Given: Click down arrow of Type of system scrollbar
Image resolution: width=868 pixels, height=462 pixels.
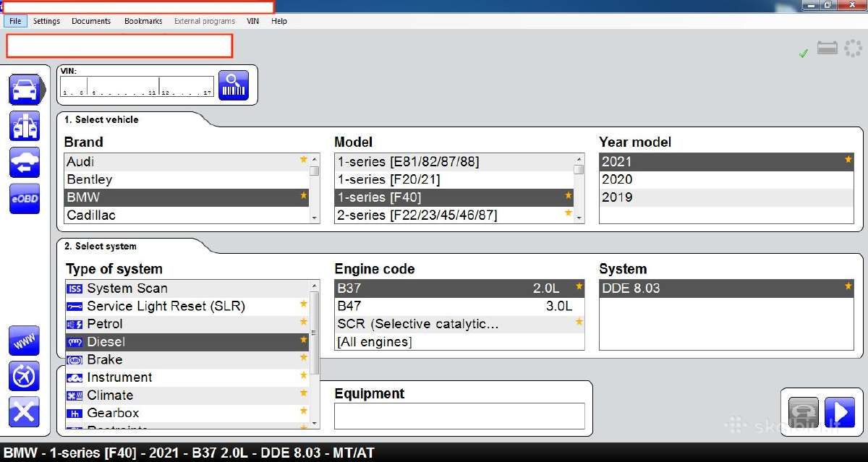Looking at the screenshot, I should pos(315,422).
